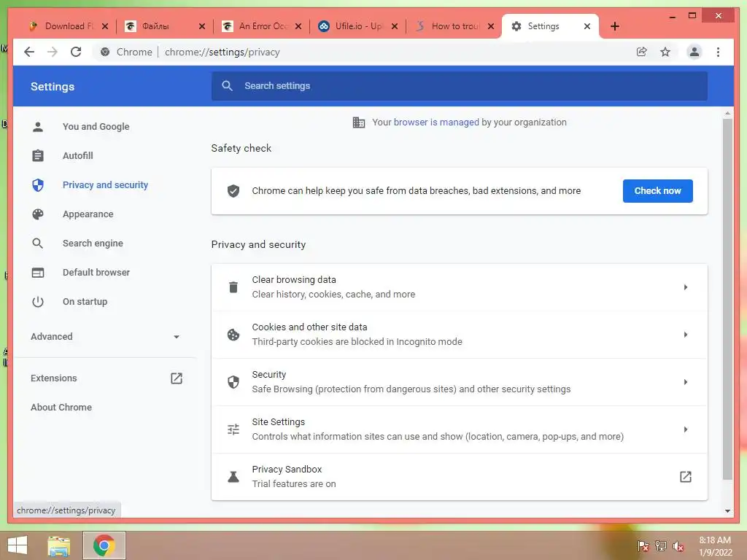Click the Chrome icon in the taskbar
This screenshot has height=560, width=747.
(104, 545)
